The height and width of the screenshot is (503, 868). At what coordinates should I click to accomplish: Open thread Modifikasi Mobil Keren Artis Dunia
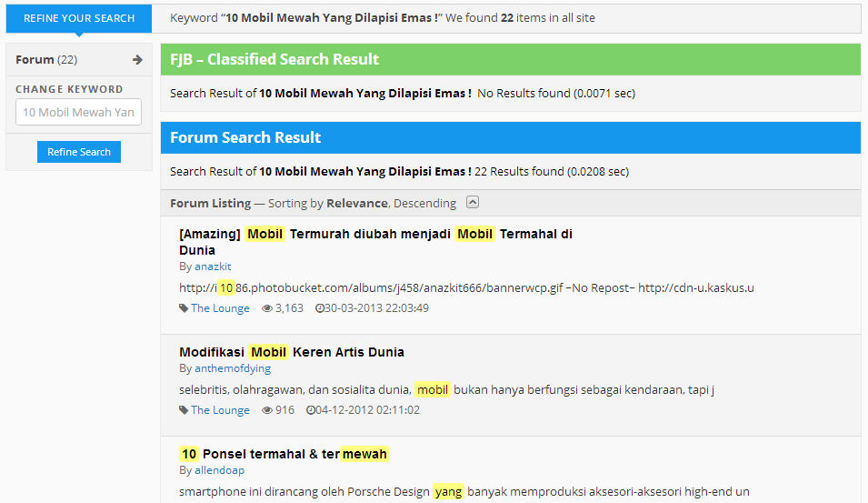click(x=292, y=352)
